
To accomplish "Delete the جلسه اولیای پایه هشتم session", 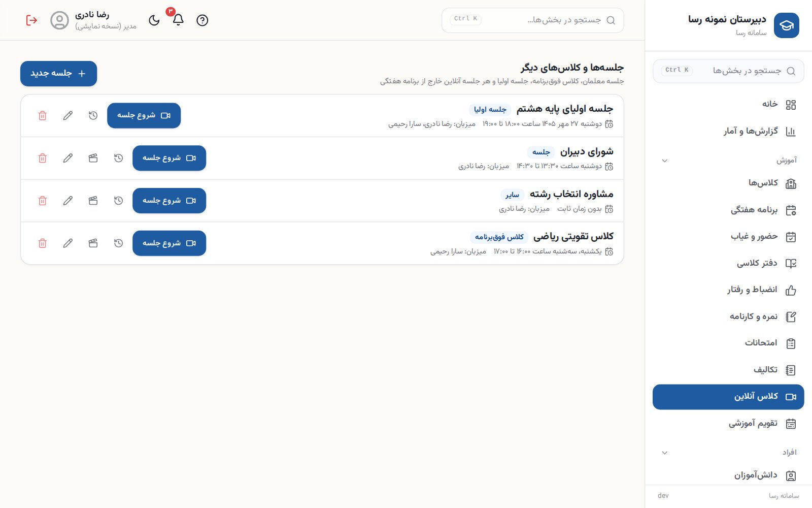I will tap(43, 116).
